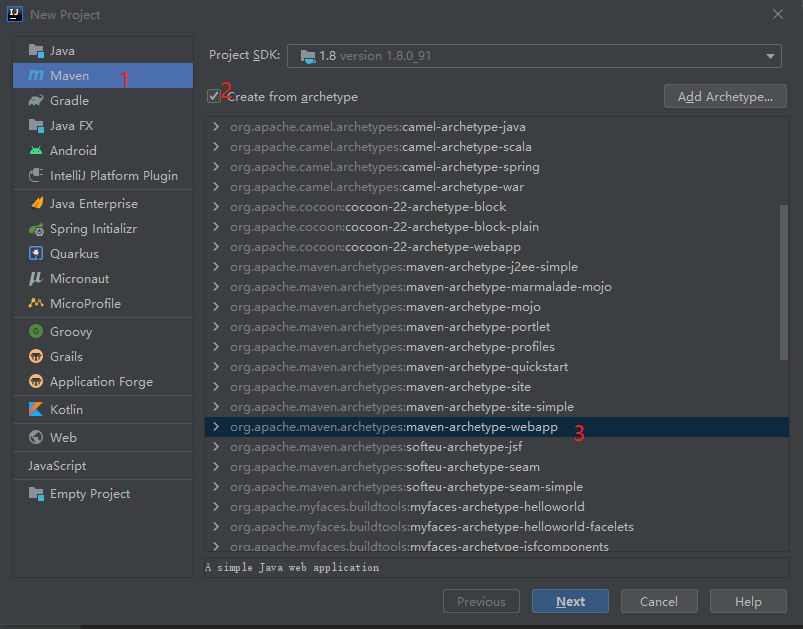Click the Gradle elephant icon

point(36,100)
